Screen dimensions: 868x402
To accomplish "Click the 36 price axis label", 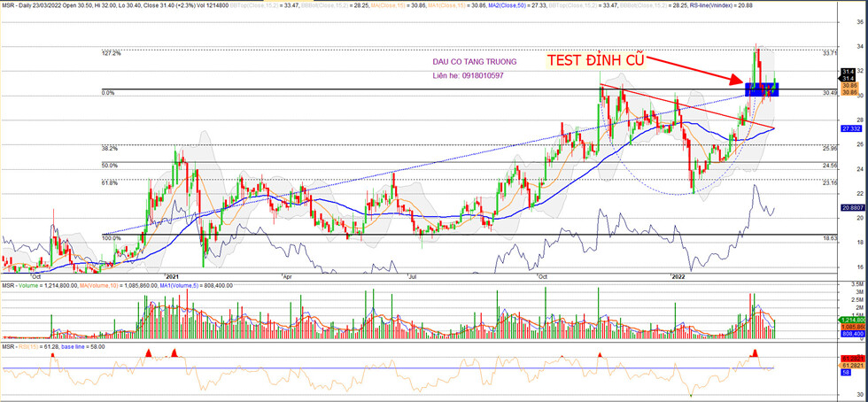I will (861, 21).
